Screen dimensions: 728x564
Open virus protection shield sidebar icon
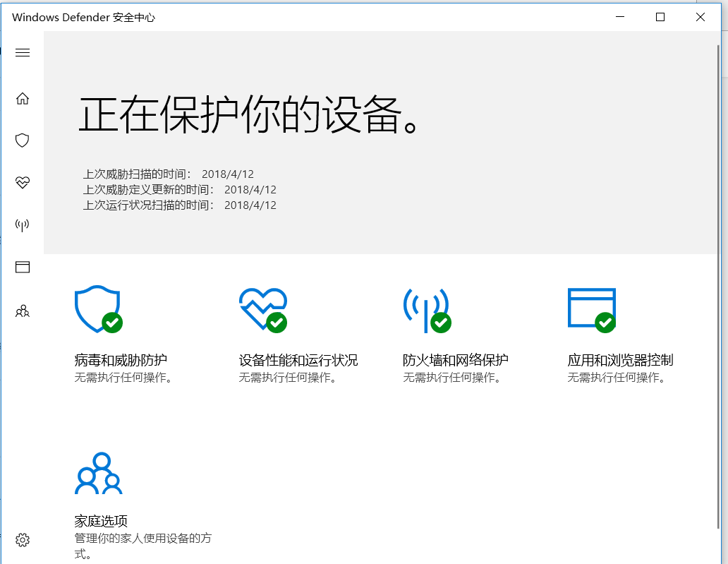[23, 140]
